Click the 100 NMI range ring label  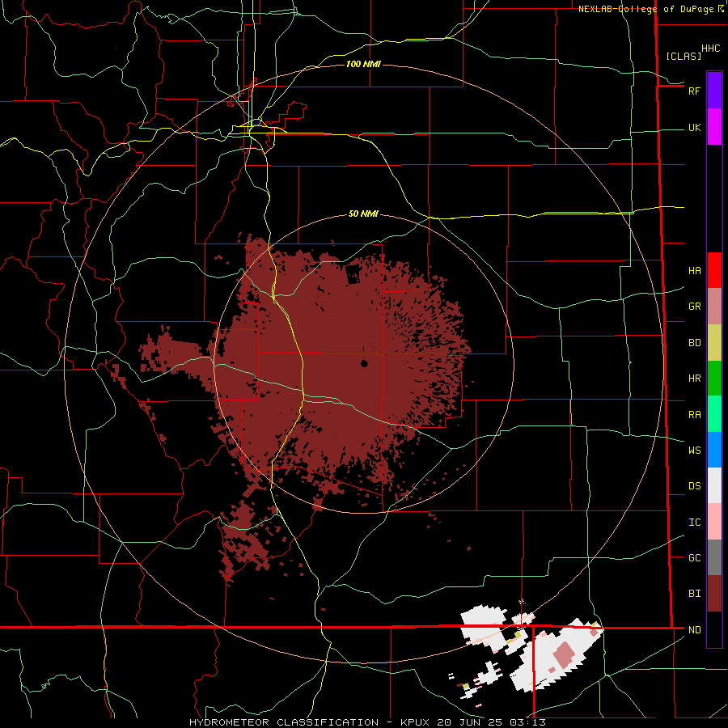point(363,64)
